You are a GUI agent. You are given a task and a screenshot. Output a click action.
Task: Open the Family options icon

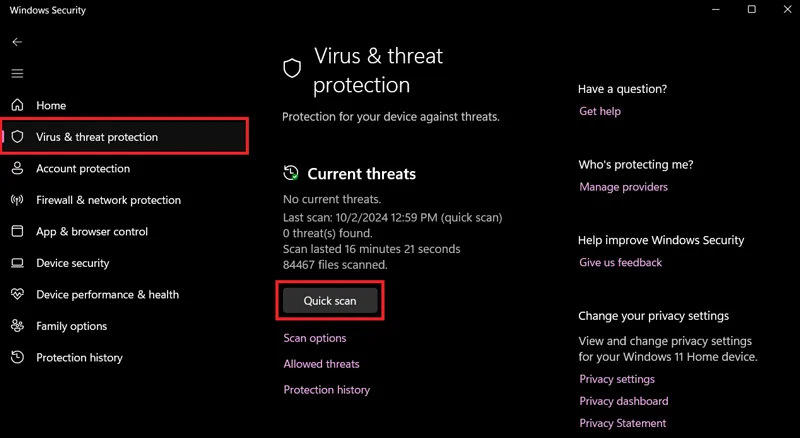click(17, 326)
